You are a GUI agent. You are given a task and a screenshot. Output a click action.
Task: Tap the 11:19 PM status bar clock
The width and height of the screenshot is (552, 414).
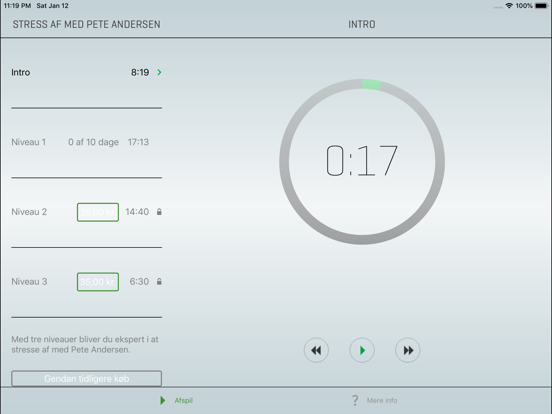[x=17, y=6]
